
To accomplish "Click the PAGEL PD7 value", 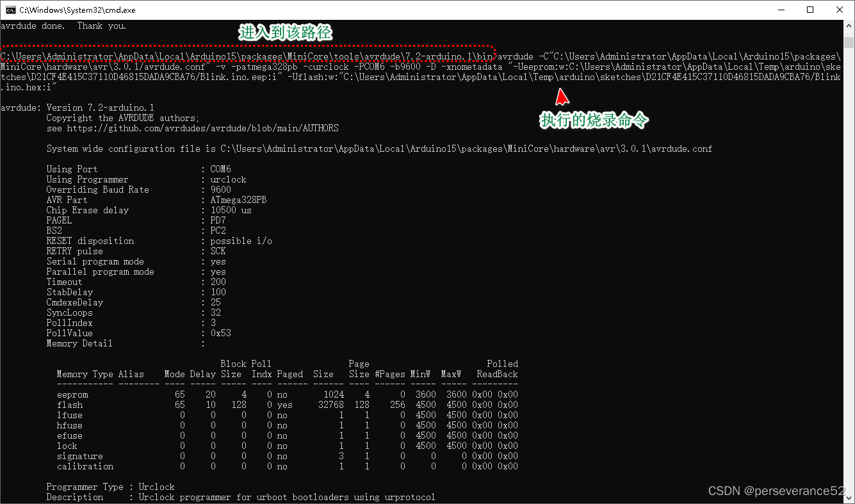I will [218, 220].
